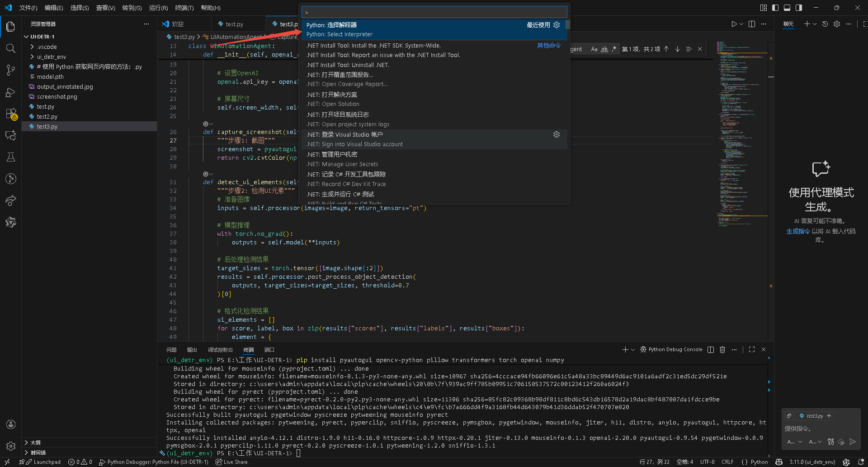Click the 3.11.0 (ui_detr_env) interpreter status
Image resolution: width=868 pixels, height=467 pixels.
812,462
